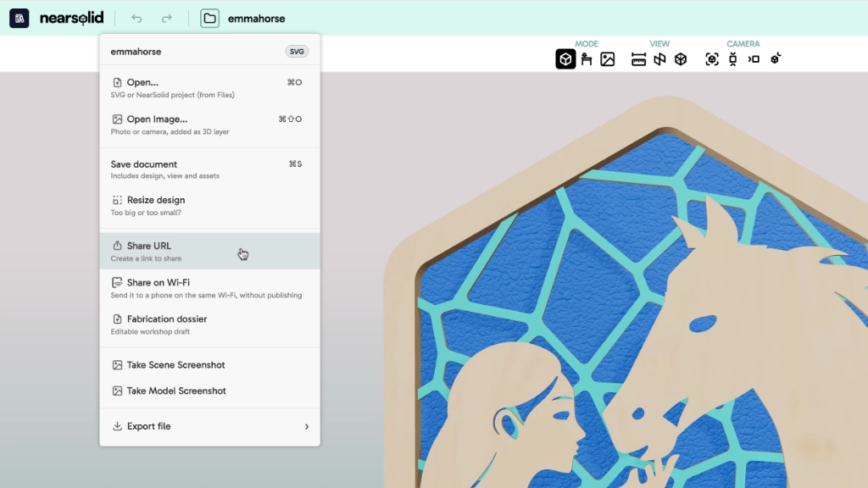Click the redo arrow

click(167, 19)
